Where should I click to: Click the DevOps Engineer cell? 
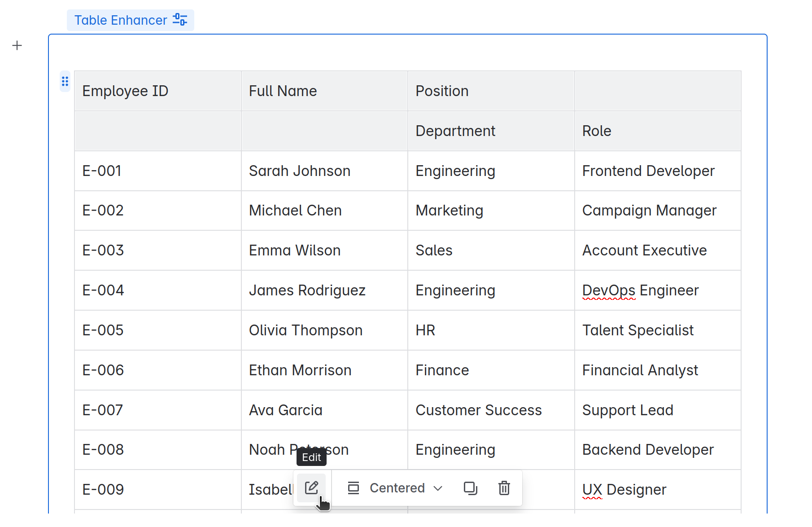click(657, 290)
